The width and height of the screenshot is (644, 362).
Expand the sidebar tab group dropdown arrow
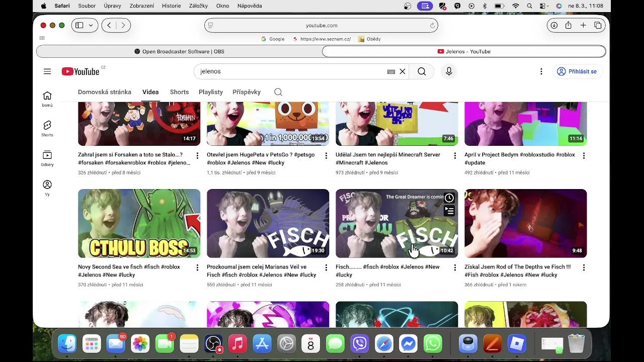click(91, 25)
